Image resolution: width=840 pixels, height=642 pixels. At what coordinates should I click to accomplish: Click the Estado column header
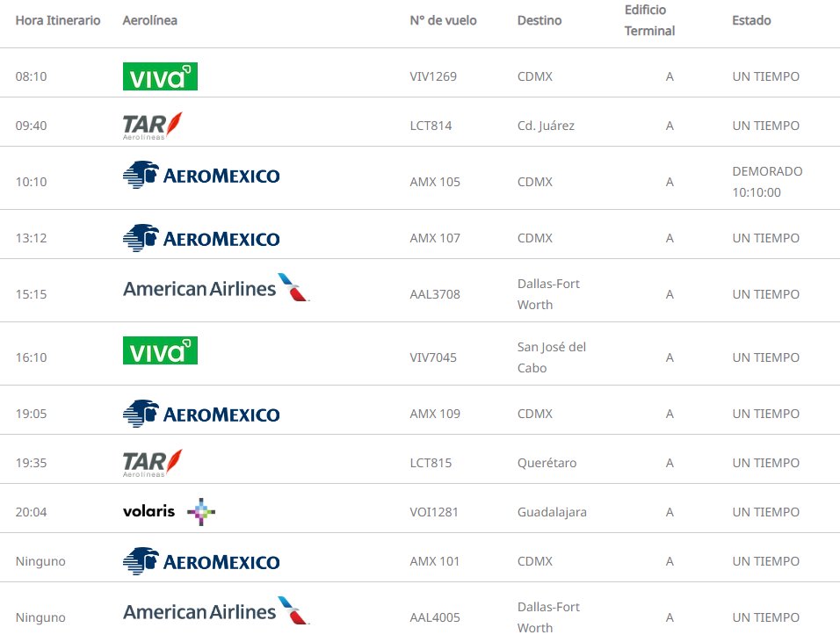pyautogui.click(x=751, y=20)
